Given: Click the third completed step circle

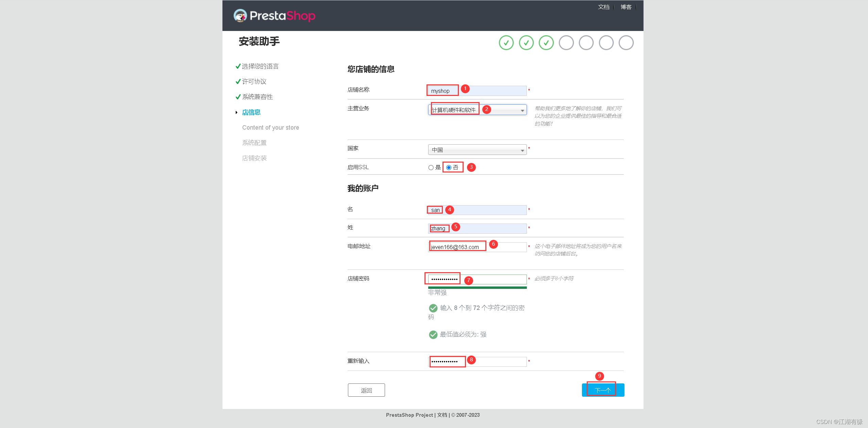Looking at the screenshot, I should 546,43.
